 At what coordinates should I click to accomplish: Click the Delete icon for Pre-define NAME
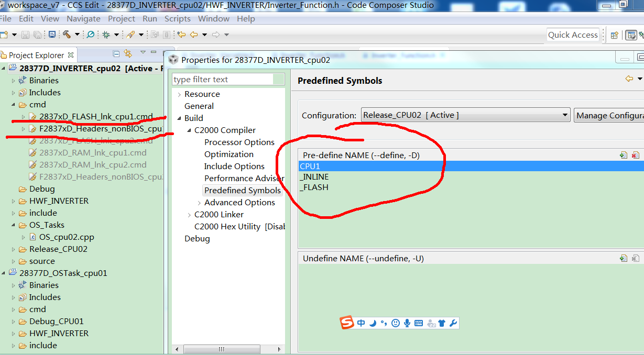[x=635, y=155]
